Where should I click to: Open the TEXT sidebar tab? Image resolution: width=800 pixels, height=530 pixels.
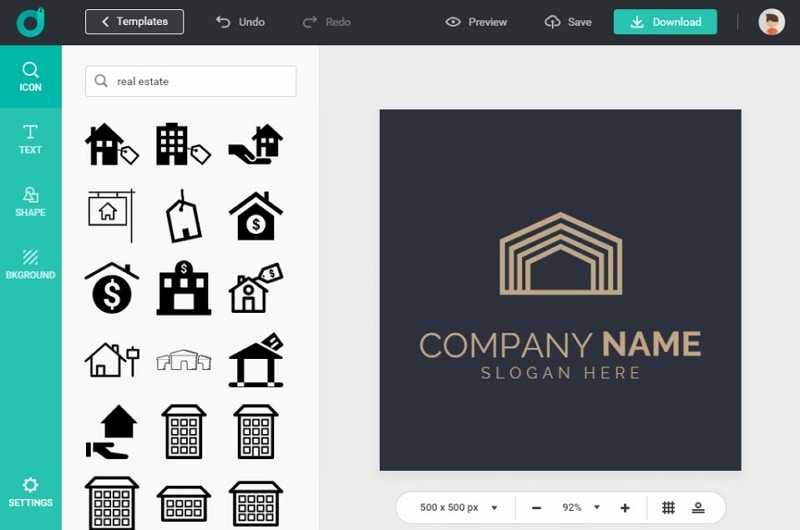[x=31, y=139]
